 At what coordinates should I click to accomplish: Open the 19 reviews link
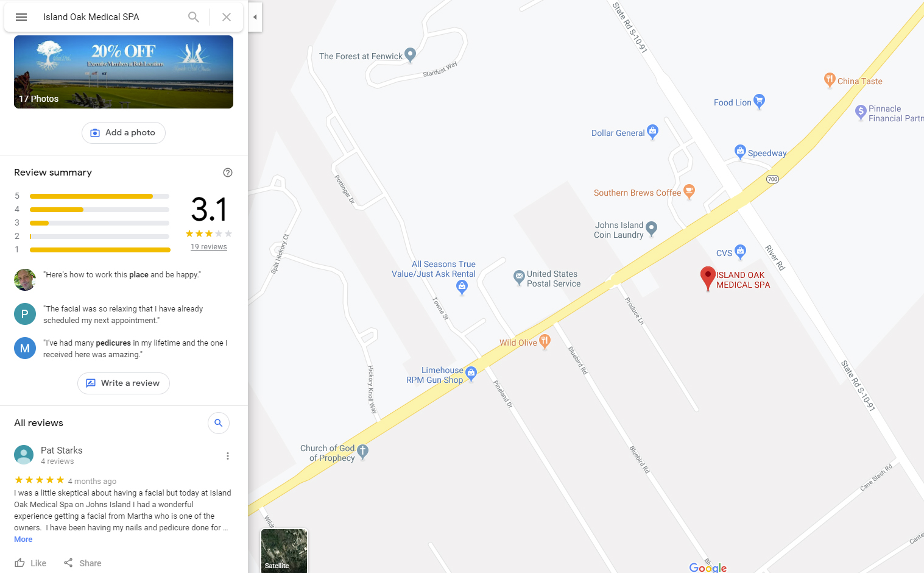tap(209, 247)
